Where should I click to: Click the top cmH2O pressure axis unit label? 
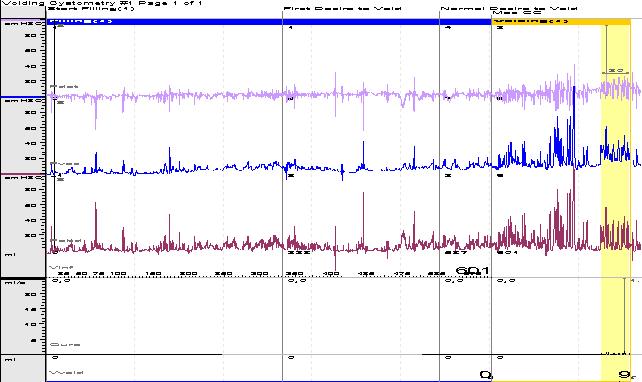[x=23, y=24]
